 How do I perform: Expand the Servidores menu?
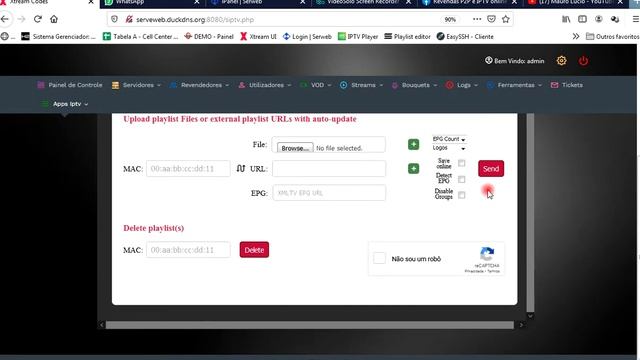(x=136, y=85)
